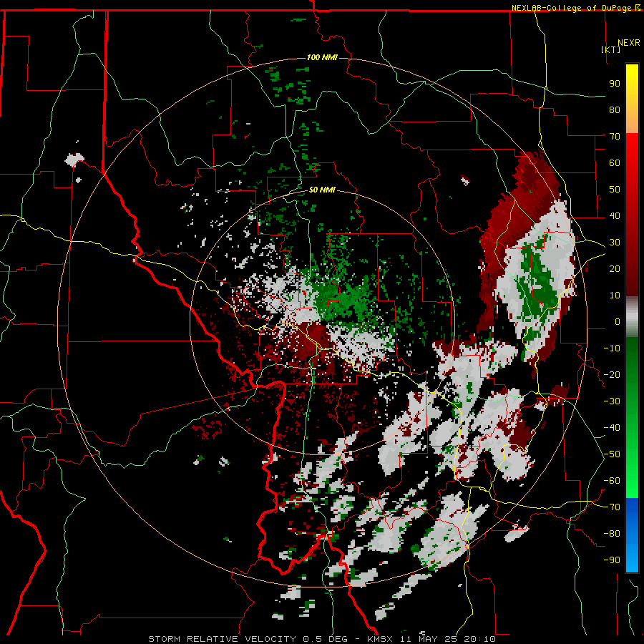The image size is (644, 644).
Task: Select the 50 value on velocity legend
Action: pos(615,190)
